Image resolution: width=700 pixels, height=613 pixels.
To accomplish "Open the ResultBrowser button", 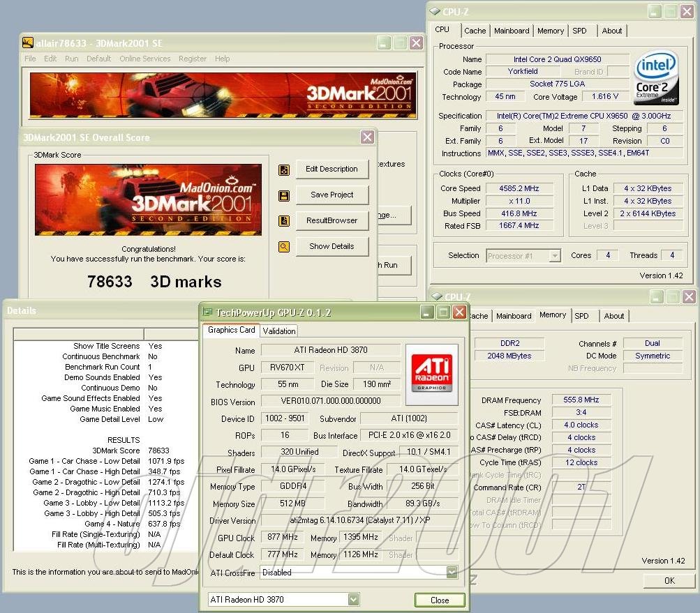I will pos(332,220).
